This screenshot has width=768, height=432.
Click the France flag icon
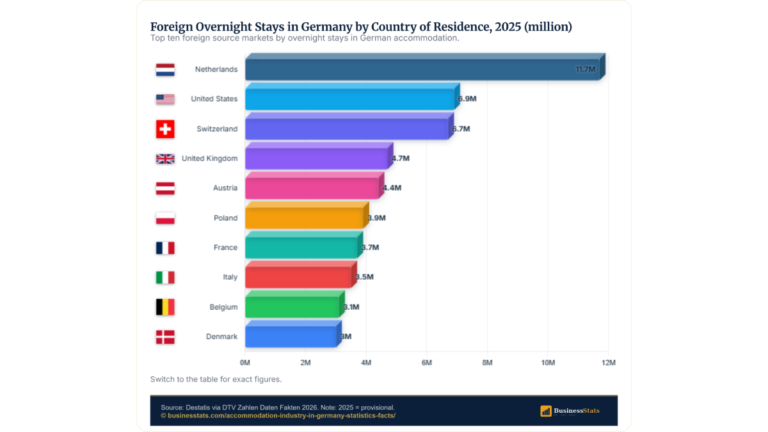coord(165,248)
